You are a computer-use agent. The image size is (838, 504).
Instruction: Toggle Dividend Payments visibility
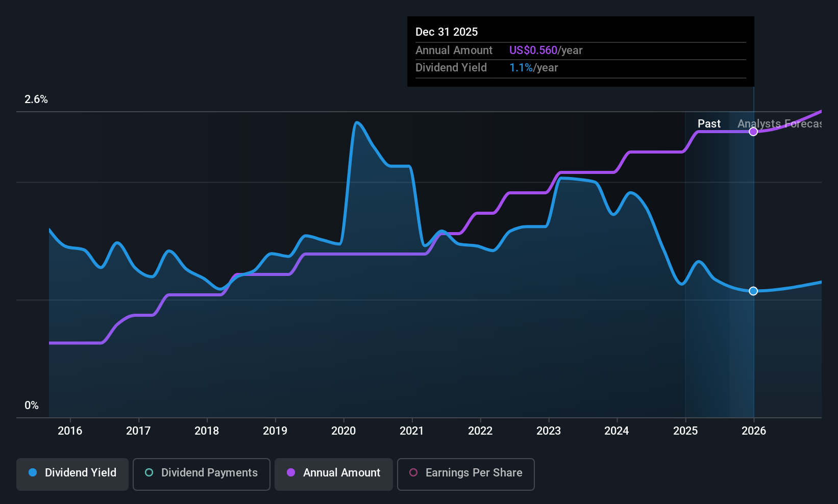201,474
